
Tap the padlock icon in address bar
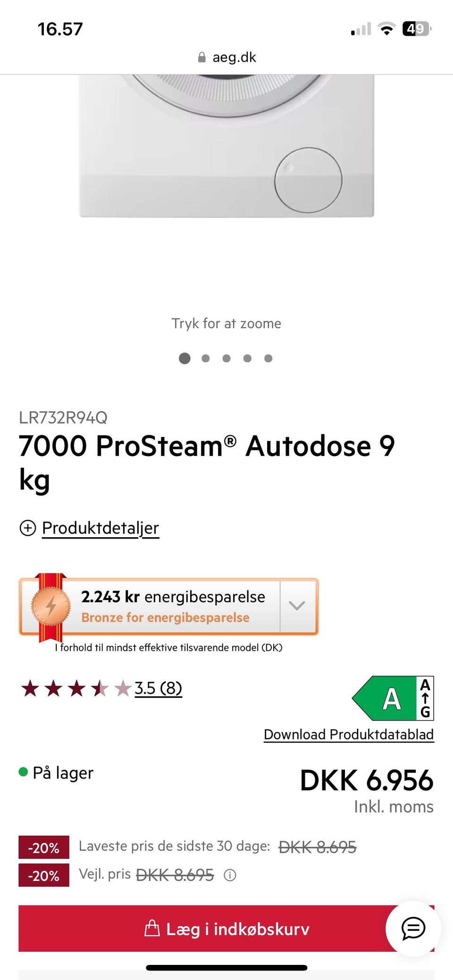coord(201,58)
